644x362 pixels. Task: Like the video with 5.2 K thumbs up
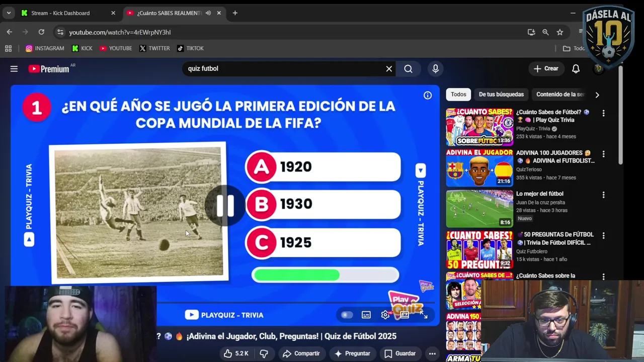point(236,353)
